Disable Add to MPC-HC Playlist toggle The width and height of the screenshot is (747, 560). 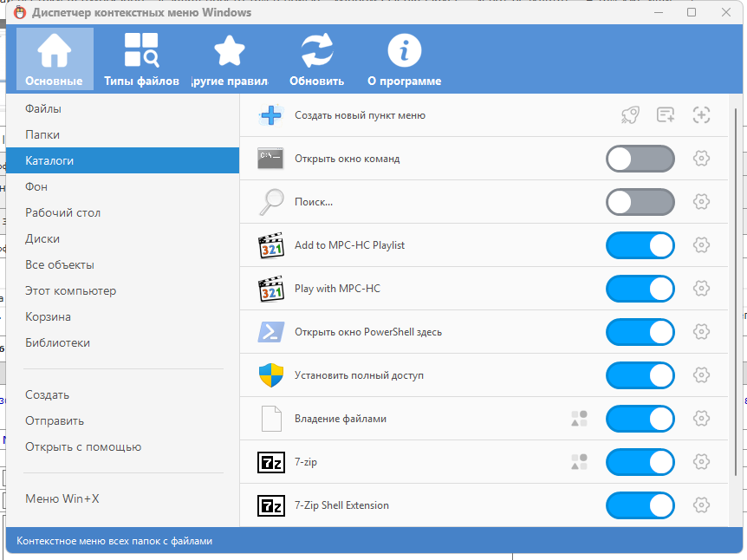coord(640,245)
